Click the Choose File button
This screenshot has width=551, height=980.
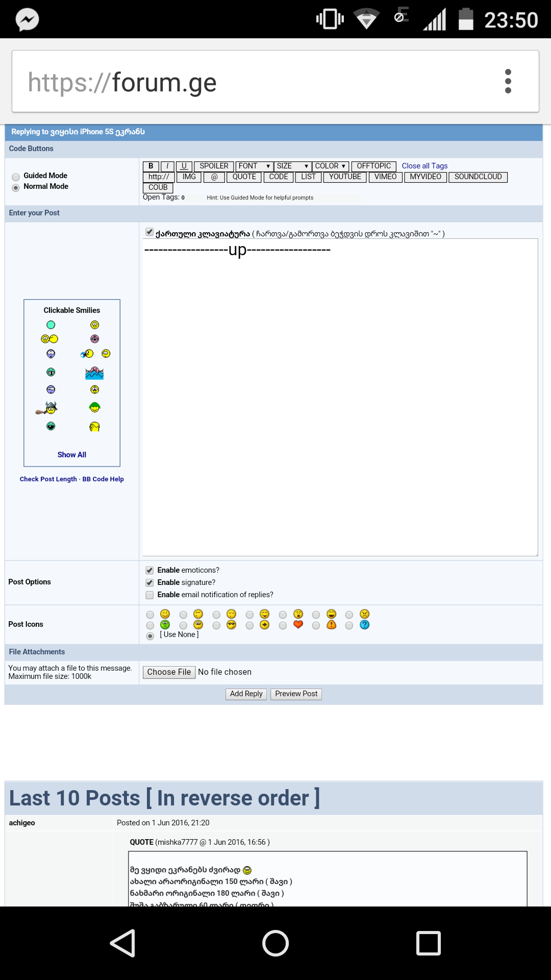(x=169, y=672)
